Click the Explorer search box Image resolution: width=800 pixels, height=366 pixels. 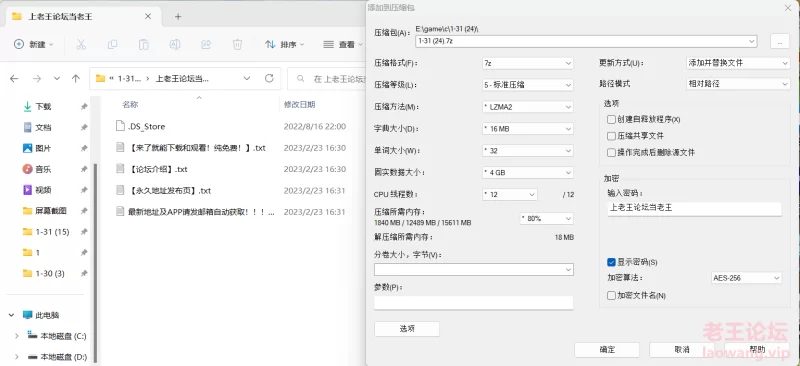click(328, 79)
